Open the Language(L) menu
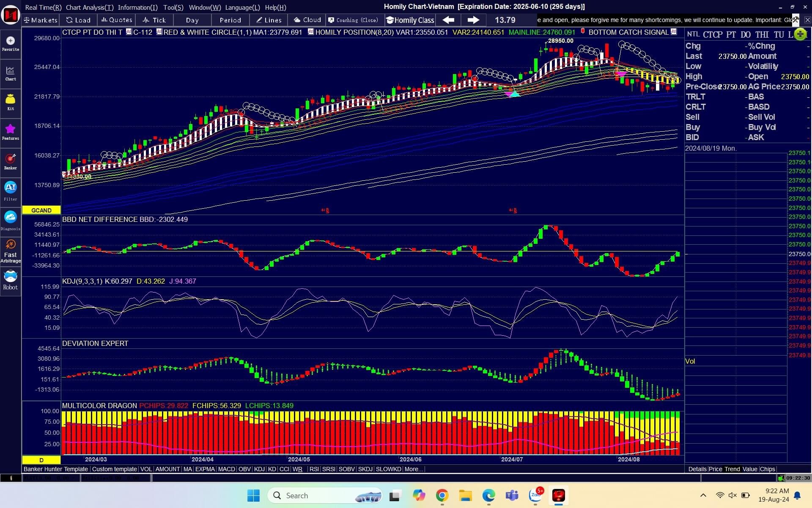This screenshot has height=508, width=812. tap(242, 7)
